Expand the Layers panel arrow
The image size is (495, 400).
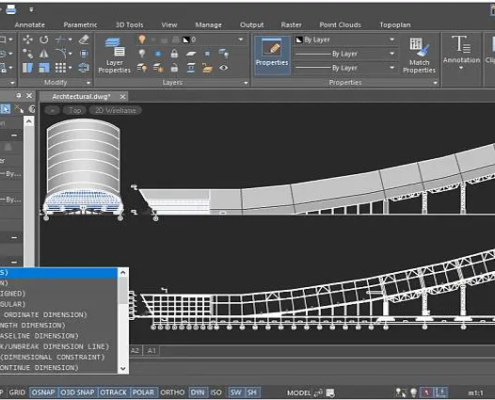pos(246,82)
